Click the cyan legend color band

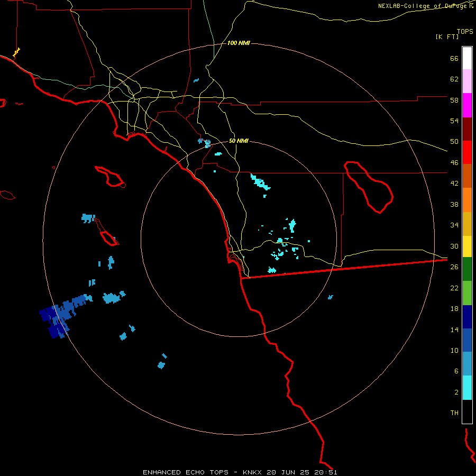point(467,388)
